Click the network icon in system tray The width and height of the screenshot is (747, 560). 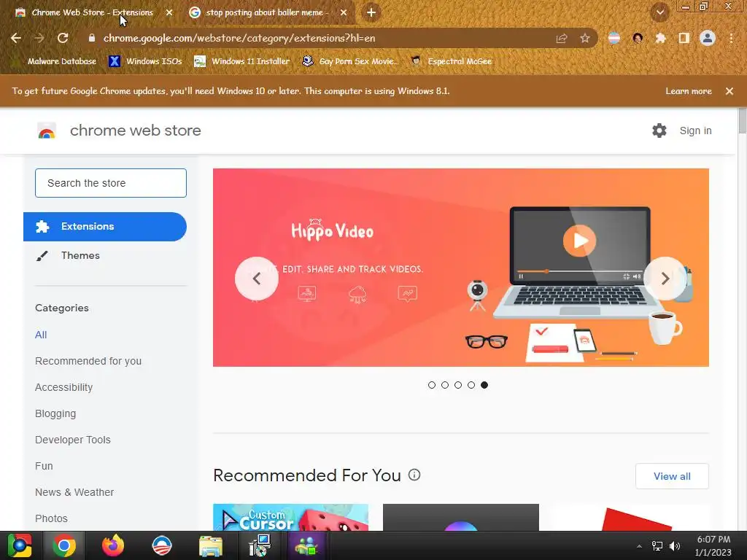click(657, 546)
